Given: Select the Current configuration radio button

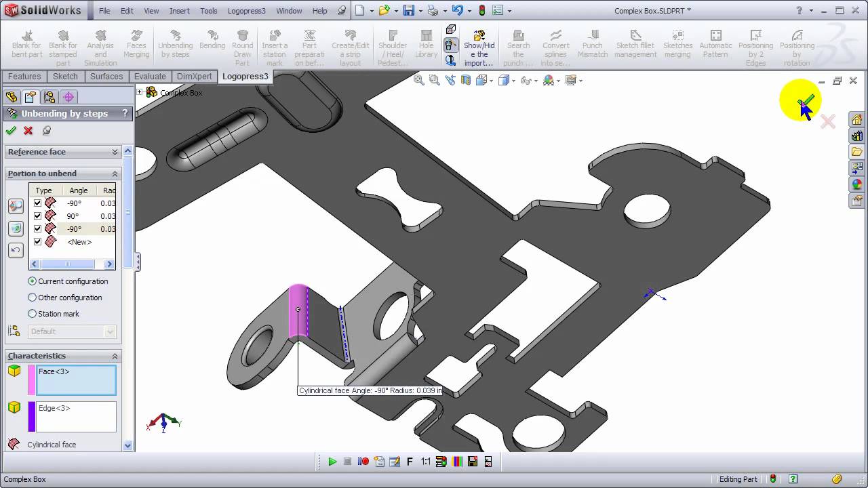Looking at the screenshot, I should click(x=32, y=281).
